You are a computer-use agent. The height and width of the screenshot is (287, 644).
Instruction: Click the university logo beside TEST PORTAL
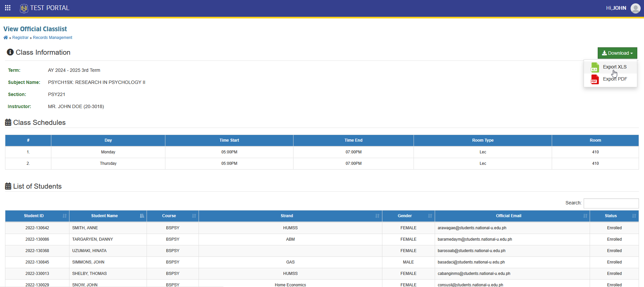pyautogui.click(x=24, y=8)
